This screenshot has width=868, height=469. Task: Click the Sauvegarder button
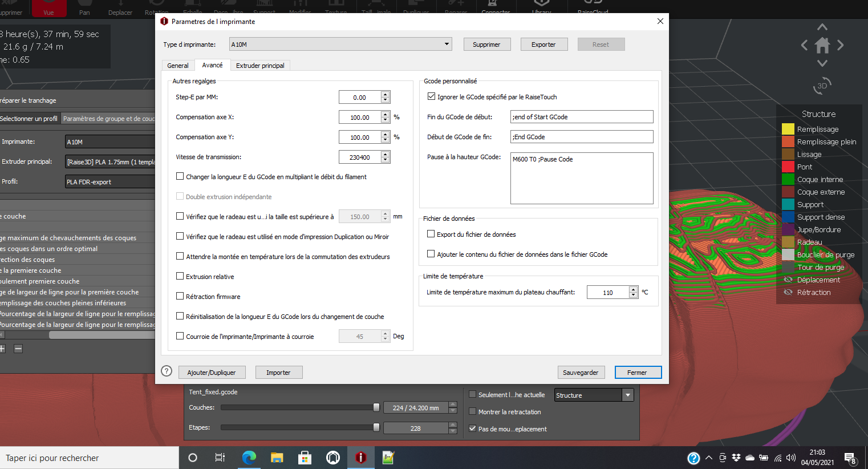tap(581, 373)
